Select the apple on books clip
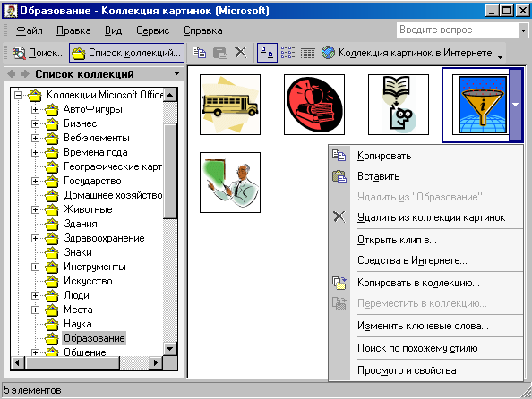The height and width of the screenshot is (399, 532). (314, 105)
